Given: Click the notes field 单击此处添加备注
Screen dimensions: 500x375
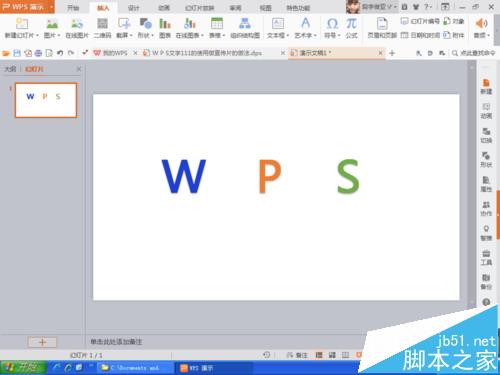Looking at the screenshot, I should tap(116, 342).
